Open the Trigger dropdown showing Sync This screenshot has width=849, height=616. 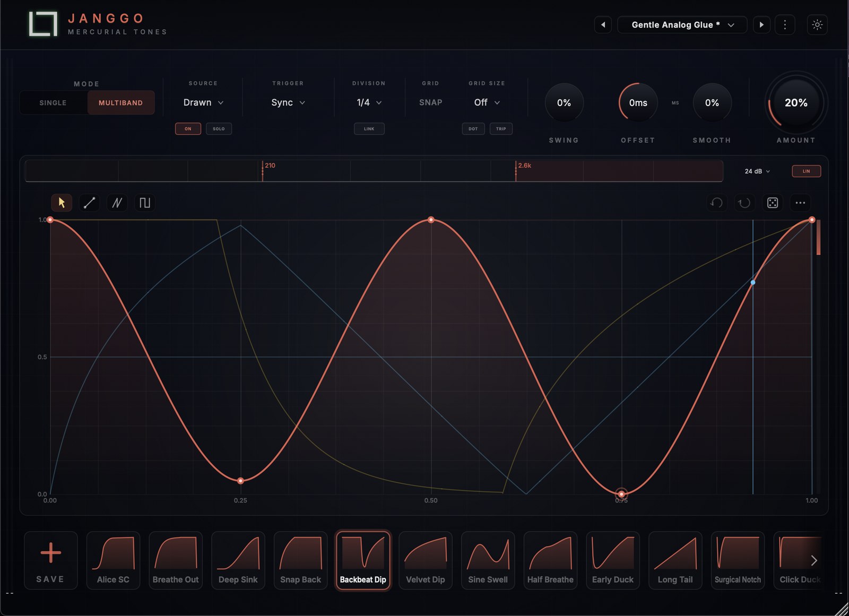(288, 102)
